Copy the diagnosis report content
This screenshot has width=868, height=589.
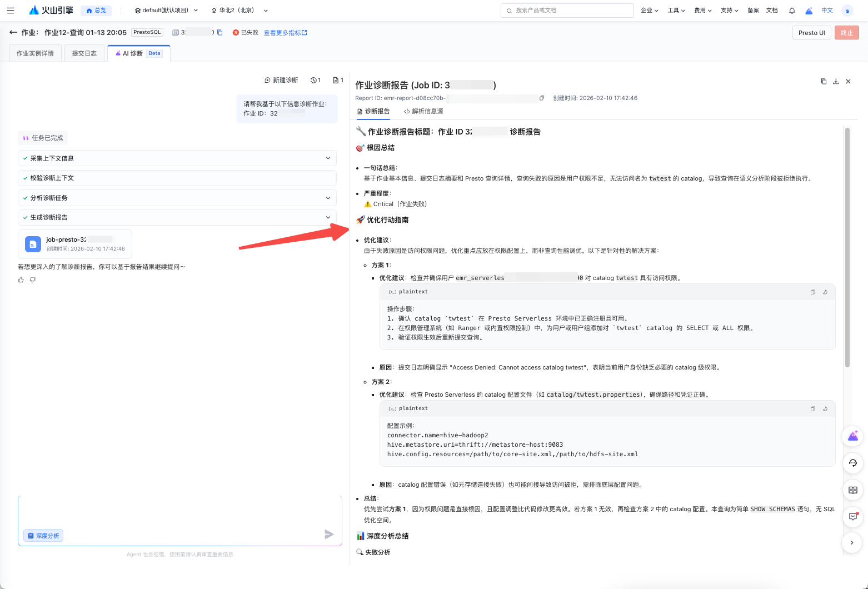[824, 82]
